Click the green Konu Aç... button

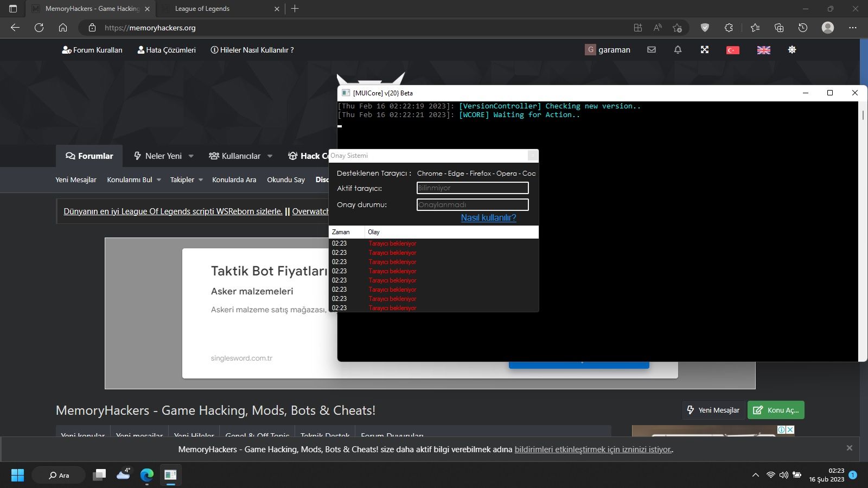[776, 410]
